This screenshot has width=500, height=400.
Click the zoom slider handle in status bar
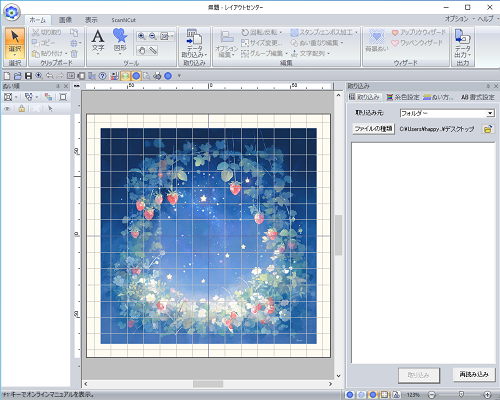point(461,395)
